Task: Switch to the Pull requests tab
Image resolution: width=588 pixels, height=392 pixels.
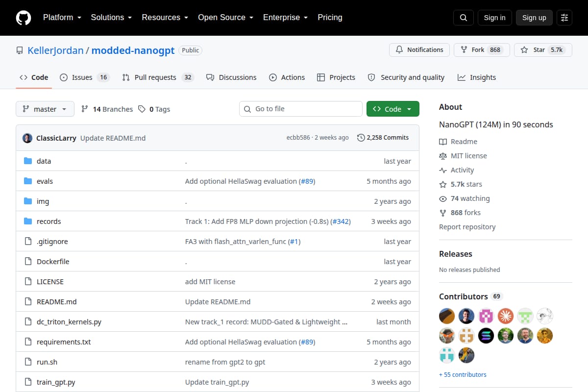Action: (158, 77)
